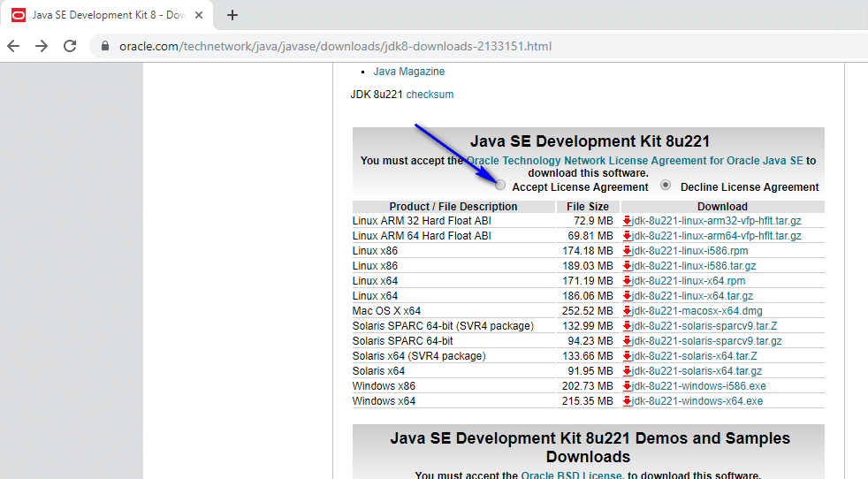Download jdk-8u221-linux-i586.rpm file

point(689,251)
